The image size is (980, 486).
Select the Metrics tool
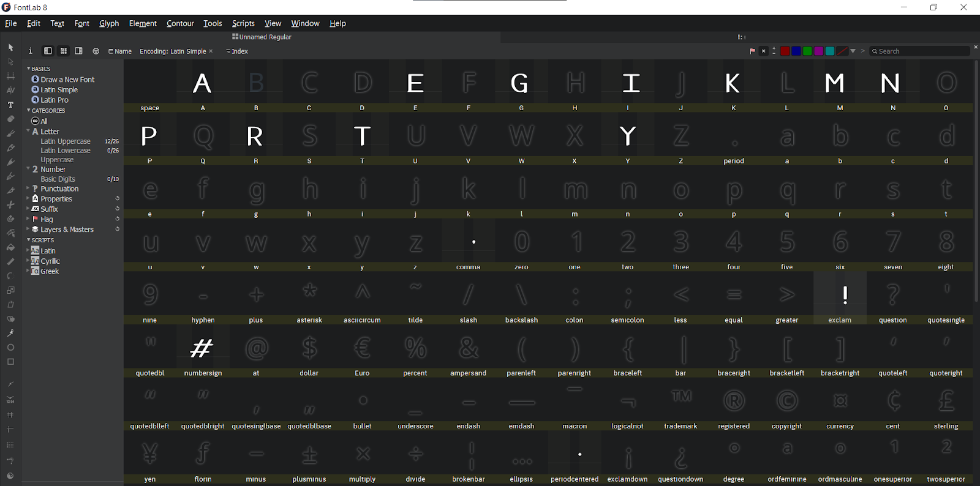coord(10,76)
